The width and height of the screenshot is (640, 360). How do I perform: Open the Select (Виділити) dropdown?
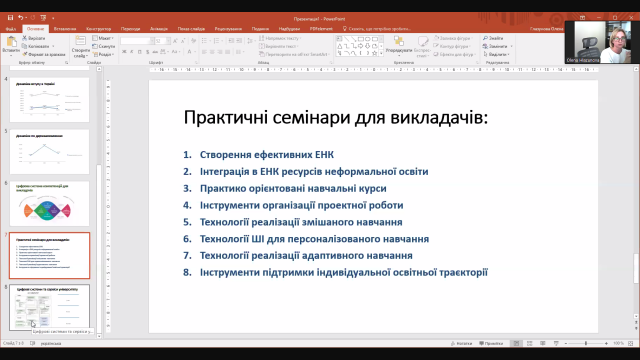[496, 54]
